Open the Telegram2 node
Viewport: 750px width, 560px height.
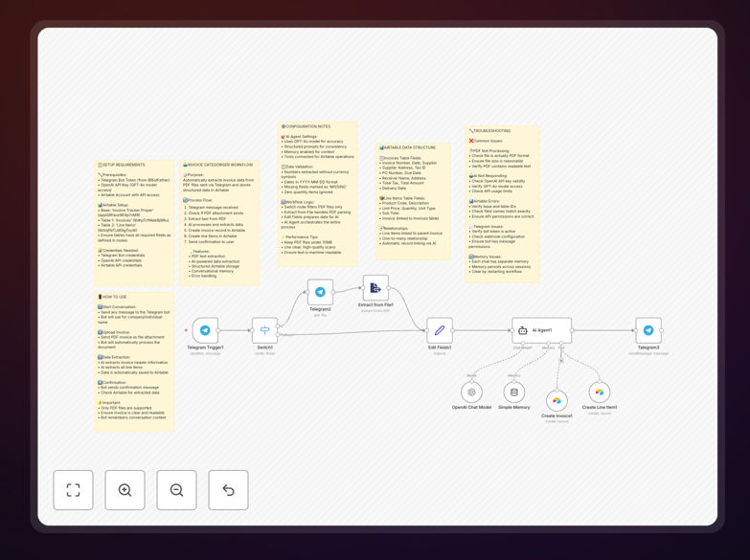320,292
